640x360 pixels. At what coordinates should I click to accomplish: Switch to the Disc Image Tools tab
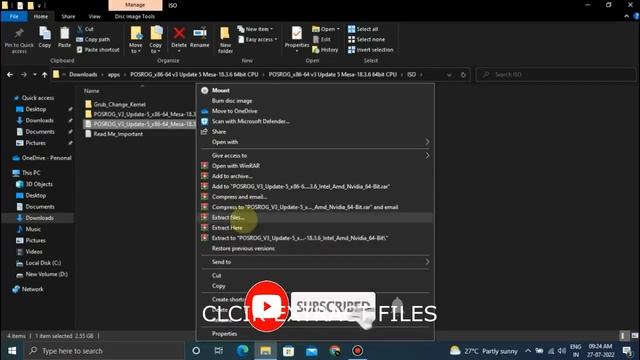tap(135, 16)
